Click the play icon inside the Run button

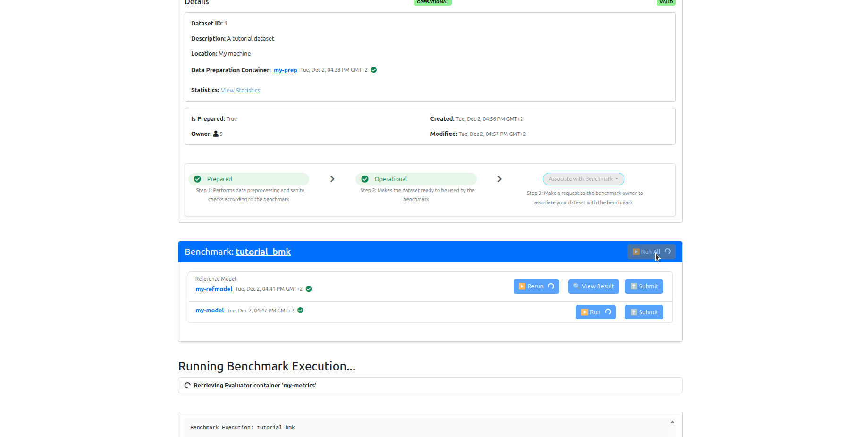pyautogui.click(x=585, y=312)
